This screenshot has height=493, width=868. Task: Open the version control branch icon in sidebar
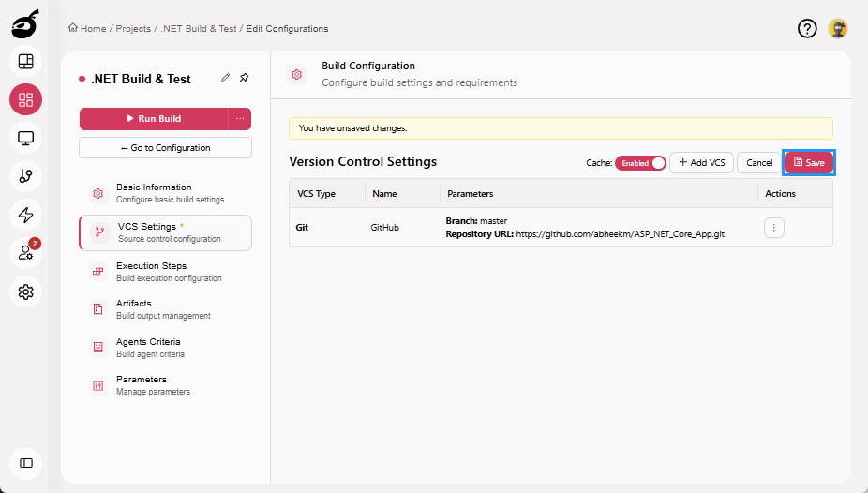coord(25,176)
